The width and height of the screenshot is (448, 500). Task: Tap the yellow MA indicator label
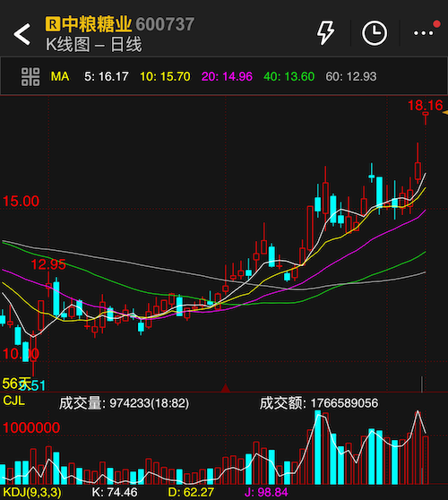60,76
